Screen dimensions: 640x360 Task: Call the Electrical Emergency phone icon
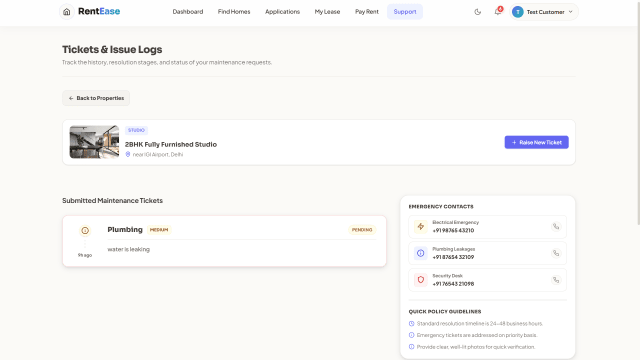tap(556, 227)
